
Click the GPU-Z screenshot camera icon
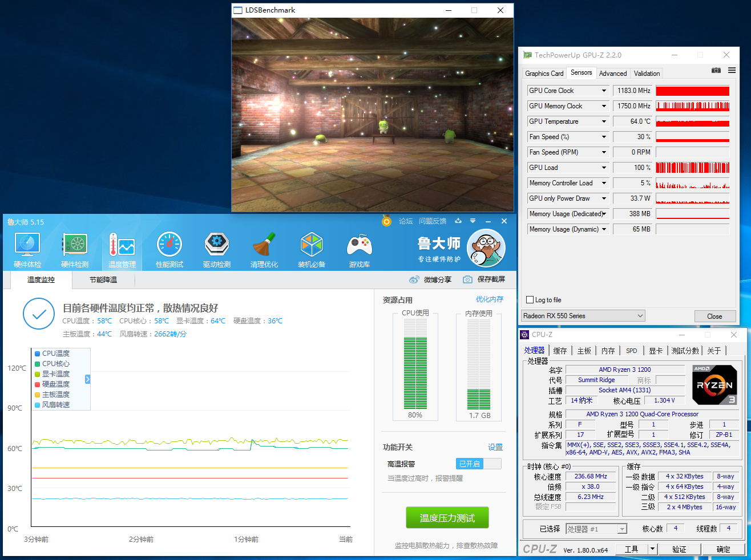[x=716, y=70]
